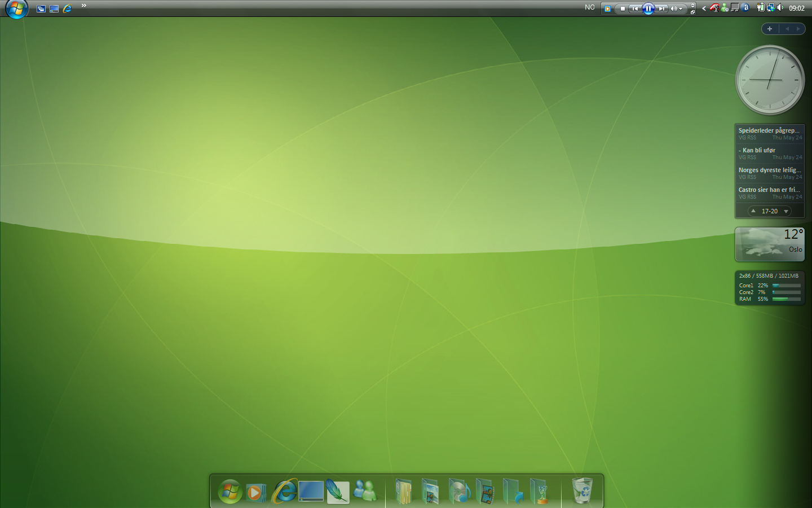Click the NO language bar indicator
This screenshot has width=812, height=508.
590,7
